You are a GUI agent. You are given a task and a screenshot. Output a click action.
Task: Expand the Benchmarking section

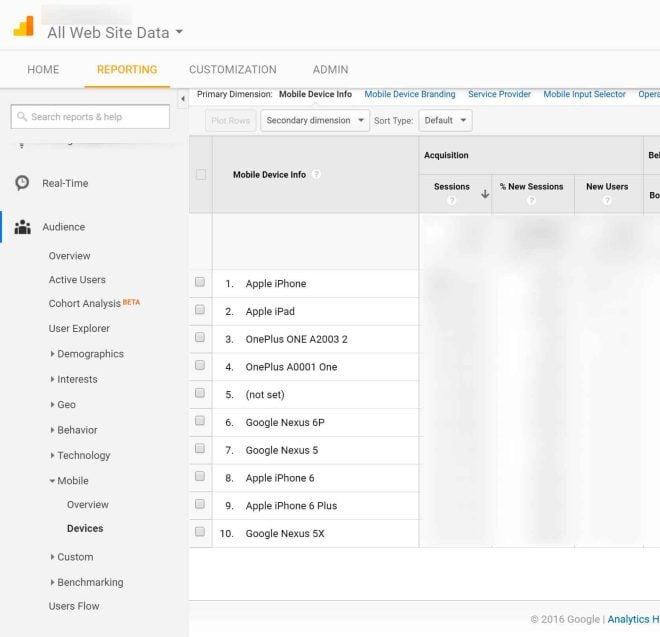click(87, 582)
